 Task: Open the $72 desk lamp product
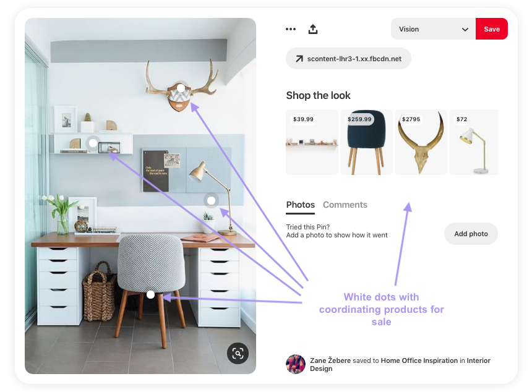click(473, 142)
